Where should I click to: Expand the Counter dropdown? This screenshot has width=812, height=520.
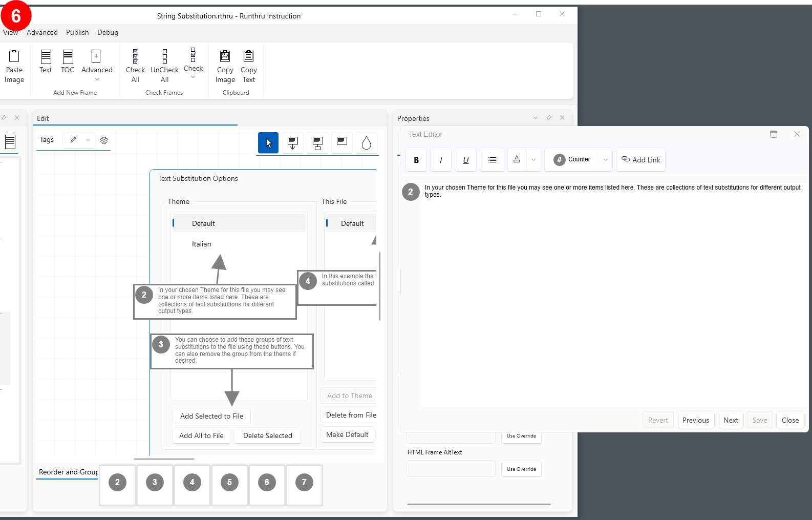point(606,160)
